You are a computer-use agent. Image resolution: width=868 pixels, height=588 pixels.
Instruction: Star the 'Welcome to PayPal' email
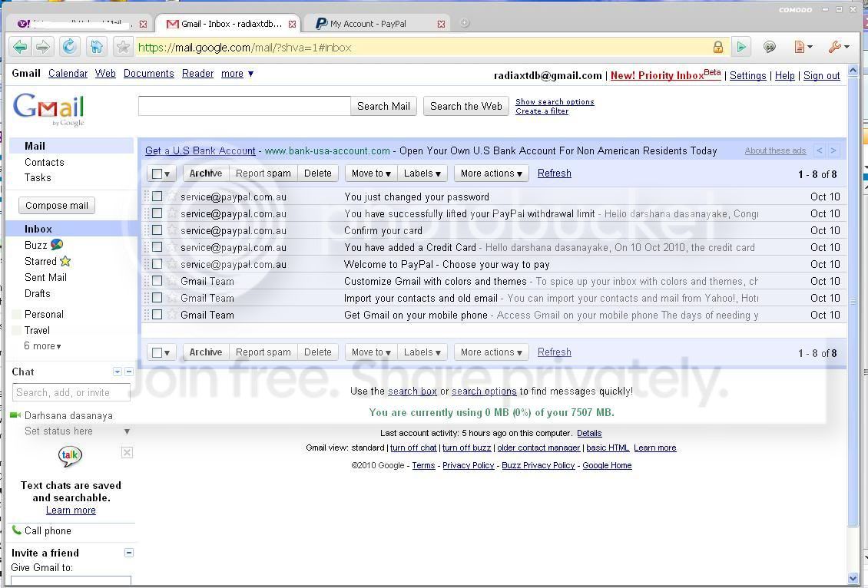[172, 264]
